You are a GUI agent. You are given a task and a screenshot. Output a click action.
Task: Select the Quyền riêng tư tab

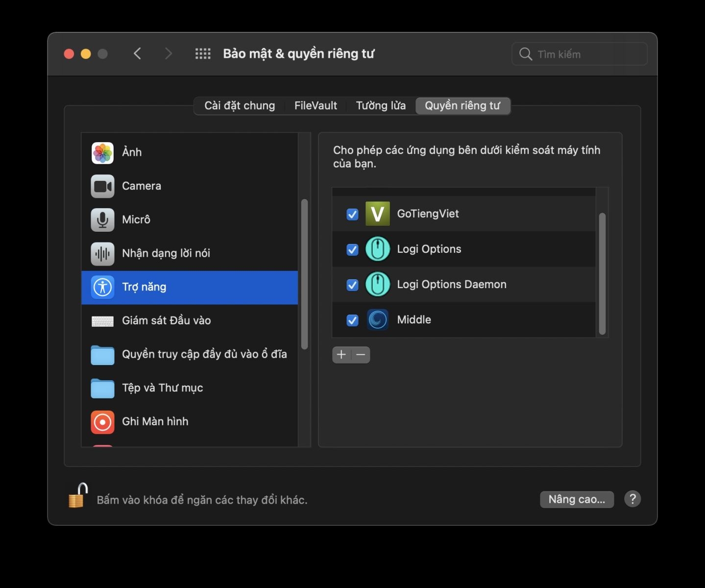click(463, 106)
